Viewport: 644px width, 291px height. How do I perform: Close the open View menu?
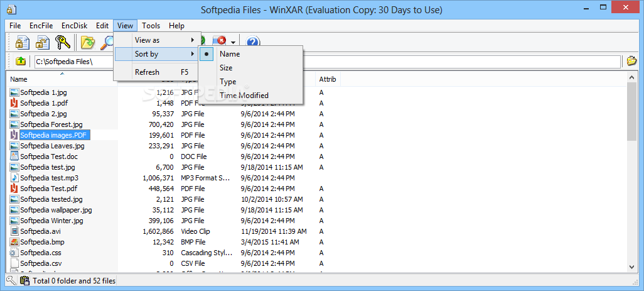[x=126, y=26]
